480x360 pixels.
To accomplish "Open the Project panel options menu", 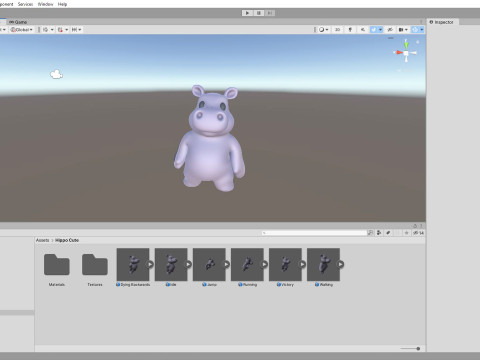I will pos(421,226).
